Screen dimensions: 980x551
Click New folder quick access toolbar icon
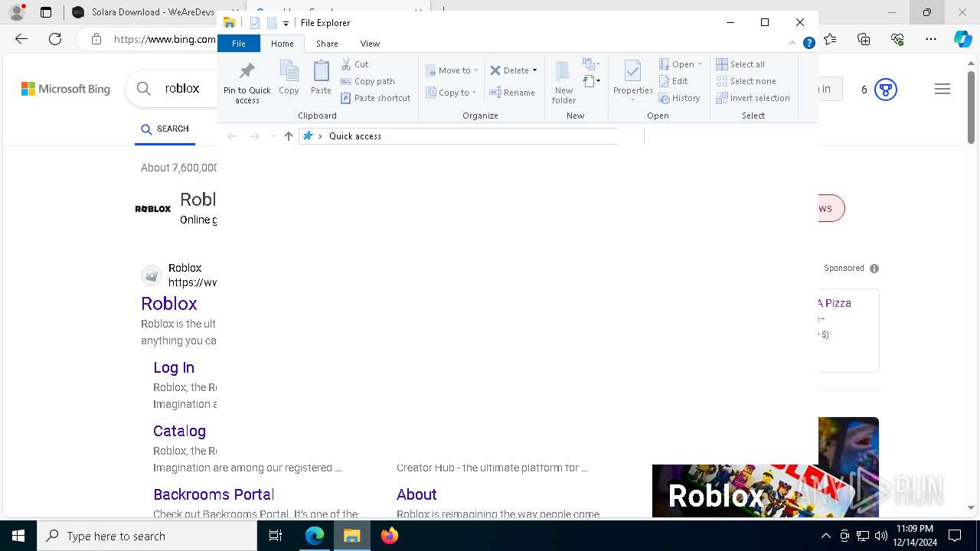click(272, 23)
